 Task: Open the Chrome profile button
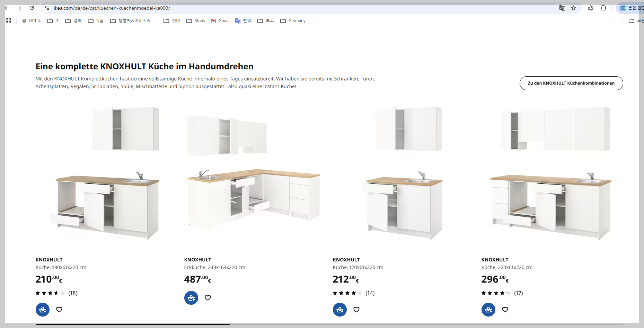click(630, 8)
